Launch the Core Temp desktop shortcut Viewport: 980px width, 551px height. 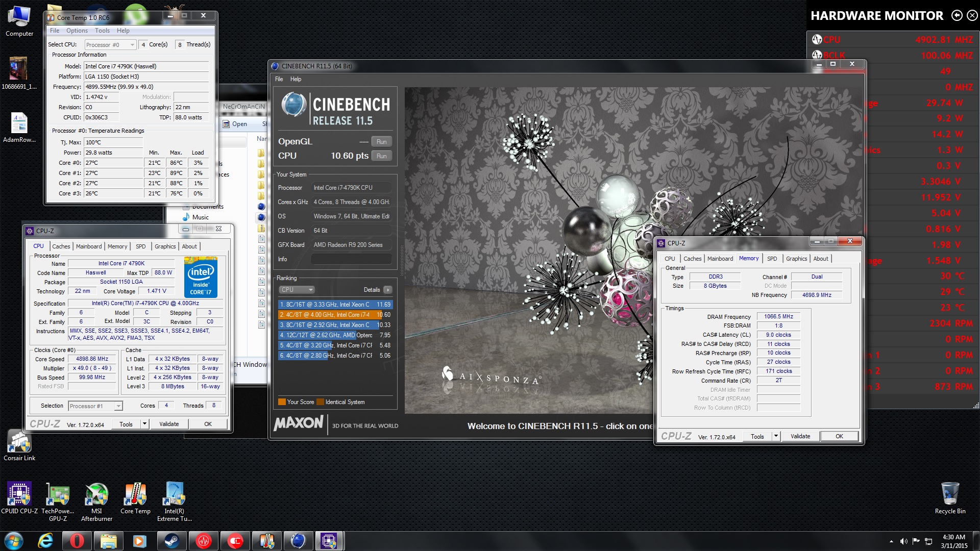(x=135, y=499)
